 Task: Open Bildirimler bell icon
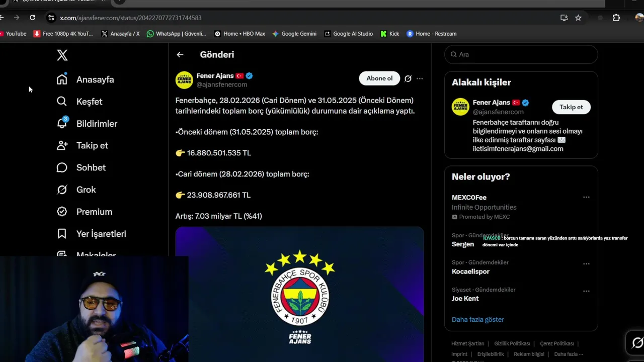click(62, 123)
